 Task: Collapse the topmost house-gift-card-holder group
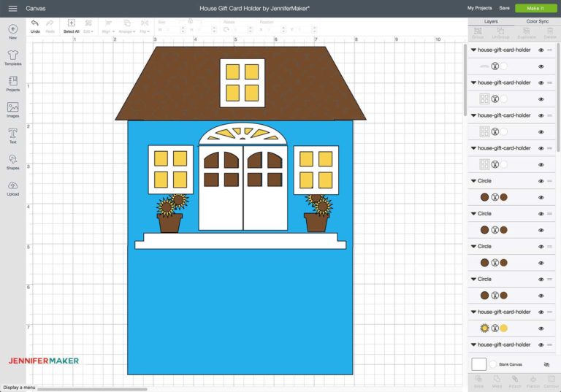point(473,50)
